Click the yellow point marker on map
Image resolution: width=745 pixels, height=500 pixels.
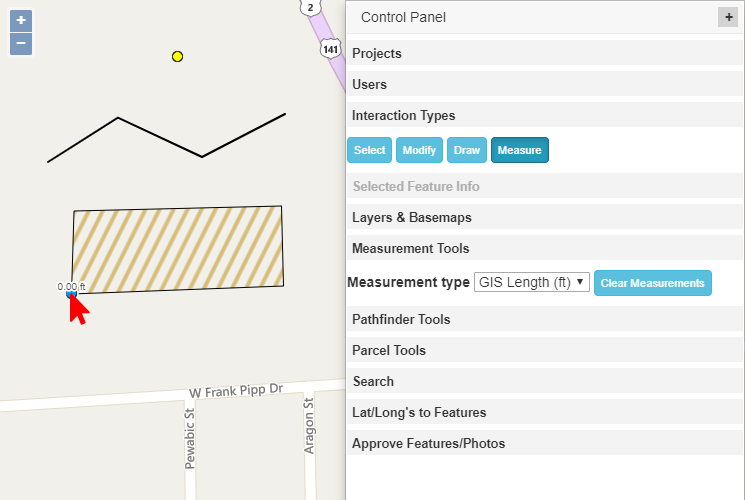pos(178,57)
